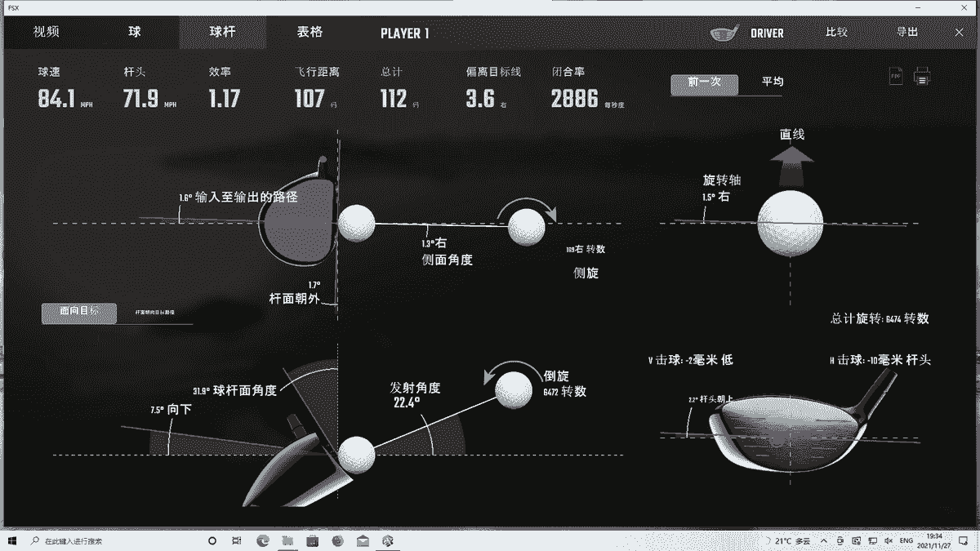Click the 总计旋转 6474 转数 text
The image size is (980, 551).
point(880,319)
